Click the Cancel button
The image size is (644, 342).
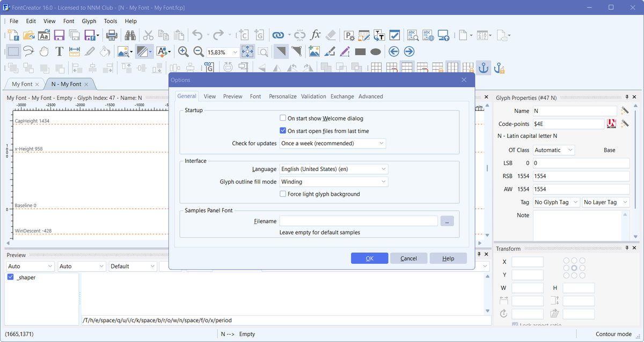(409, 258)
